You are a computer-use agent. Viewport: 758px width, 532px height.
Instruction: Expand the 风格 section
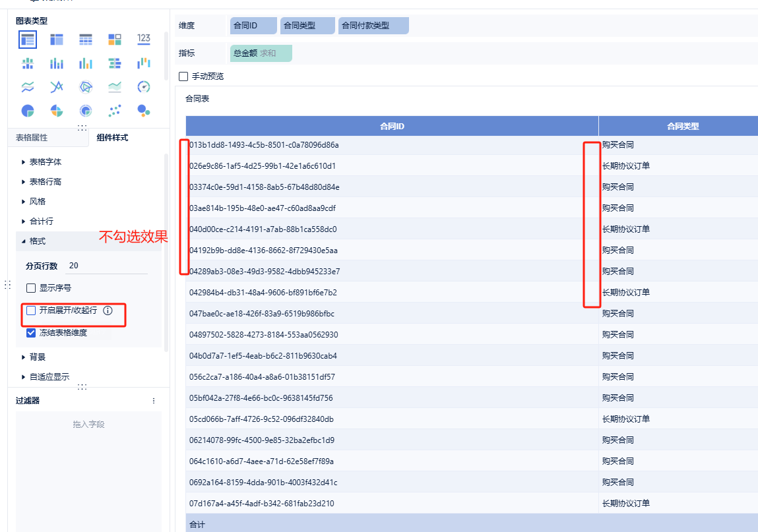click(34, 202)
